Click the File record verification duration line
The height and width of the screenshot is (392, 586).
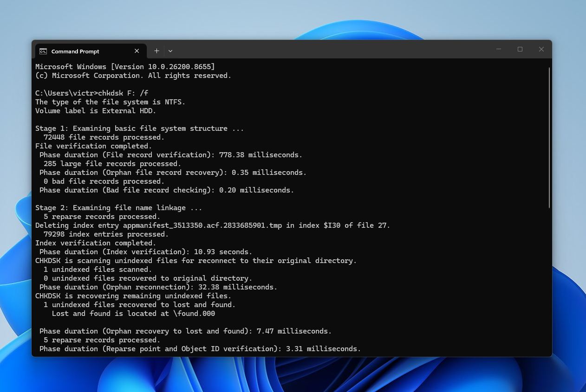tap(171, 155)
